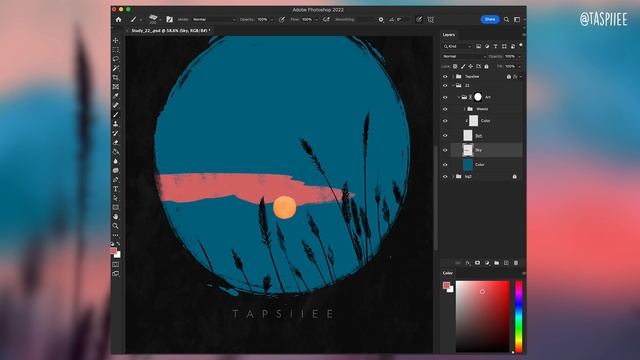This screenshot has width=640, height=360.
Task: Create a new group
Action: [497, 263]
